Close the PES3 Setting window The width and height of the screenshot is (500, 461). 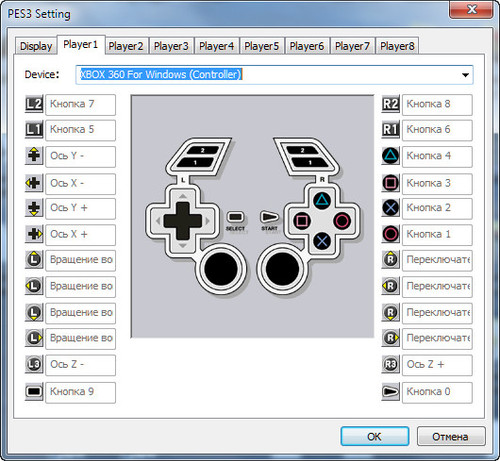click(471, 9)
